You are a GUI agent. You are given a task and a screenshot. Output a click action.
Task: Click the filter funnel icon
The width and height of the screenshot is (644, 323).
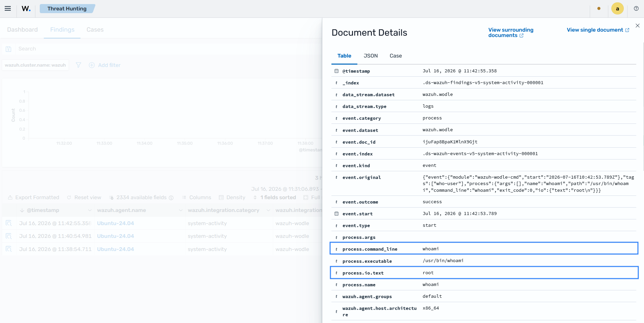click(78, 65)
